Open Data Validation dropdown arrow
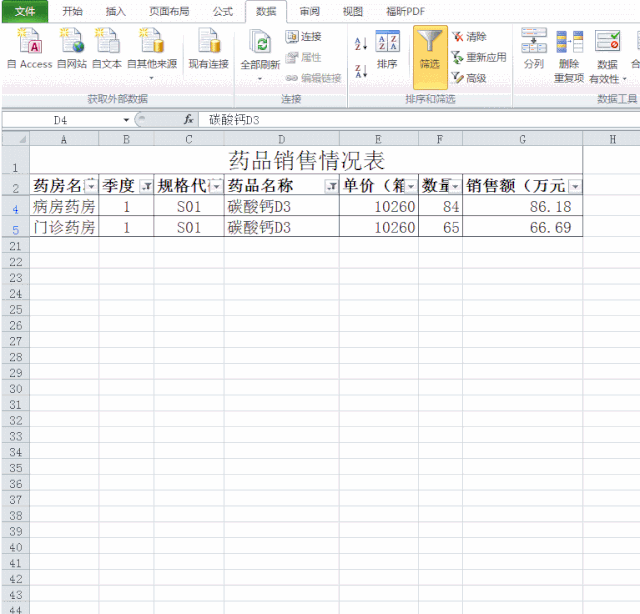 (x=624, y=79)
